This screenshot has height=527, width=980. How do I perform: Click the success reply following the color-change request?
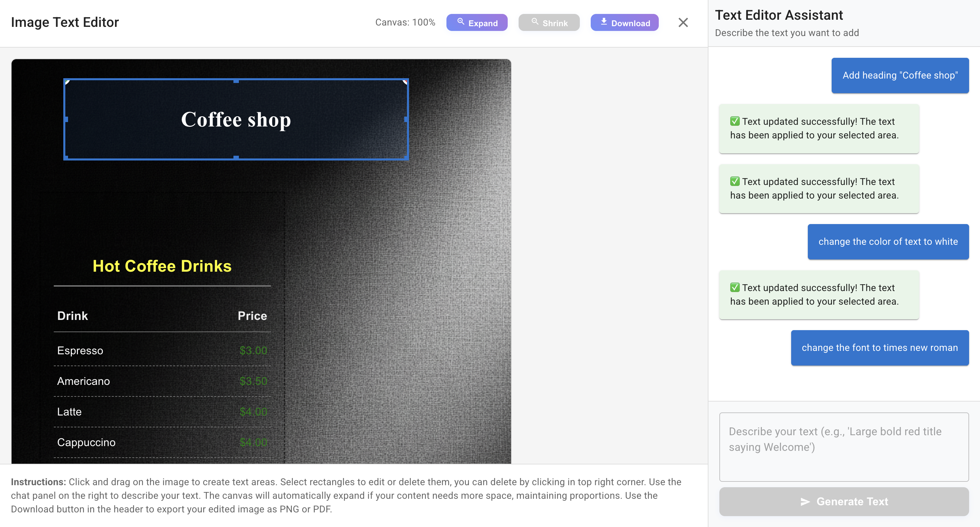819,295
